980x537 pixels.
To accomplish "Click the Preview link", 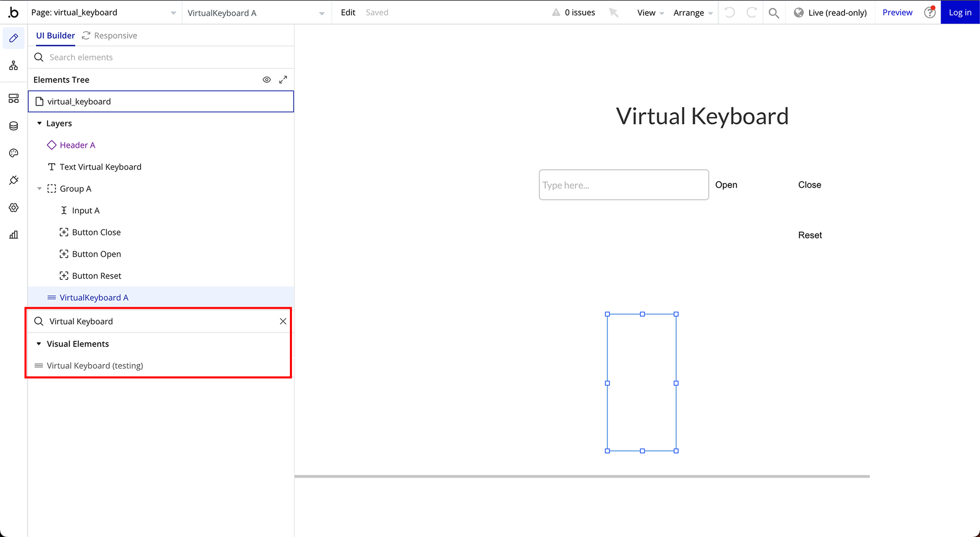I will click(897, 12).
